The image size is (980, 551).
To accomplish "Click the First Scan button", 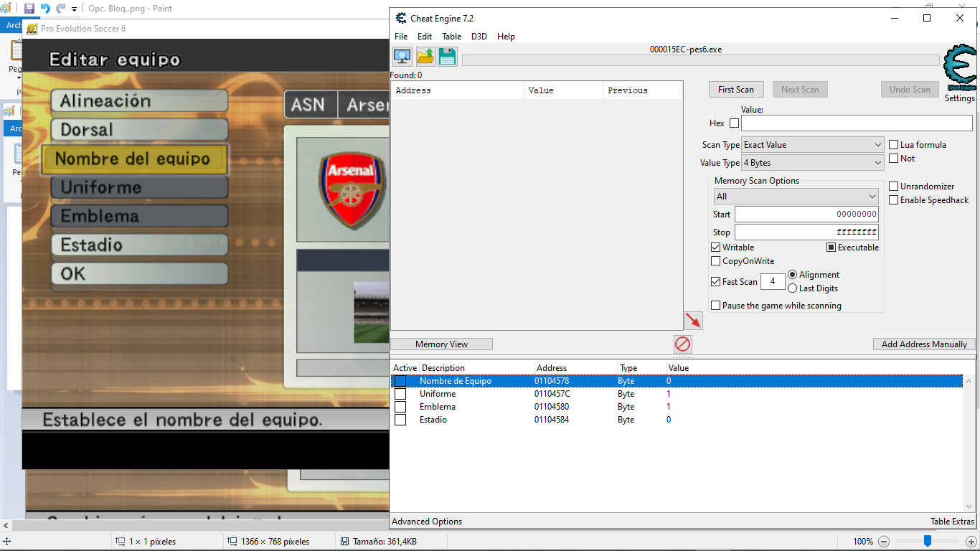I will [x=736, y=90].
